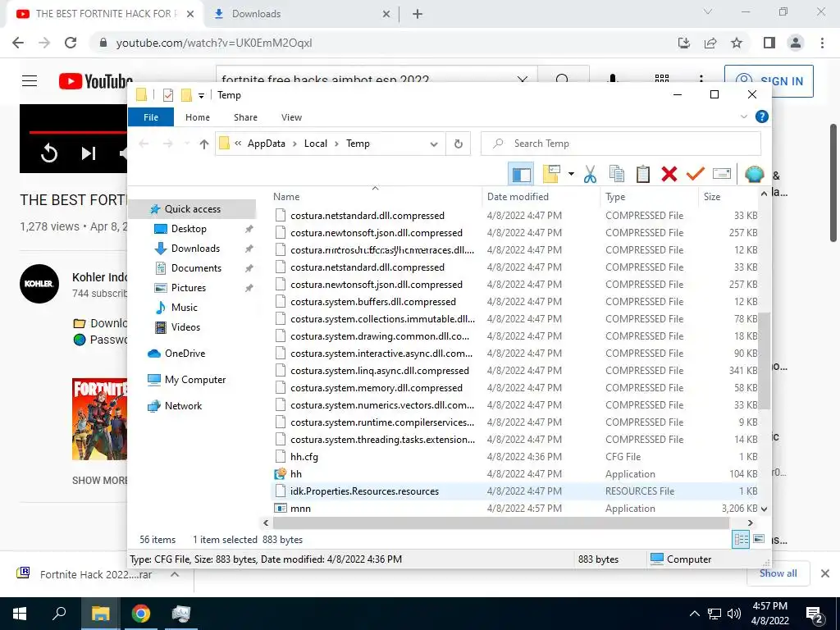This screenshot has height=630, width=840.
Task: Click Local in the breadcrumb path
Action: tap(316, 144)
